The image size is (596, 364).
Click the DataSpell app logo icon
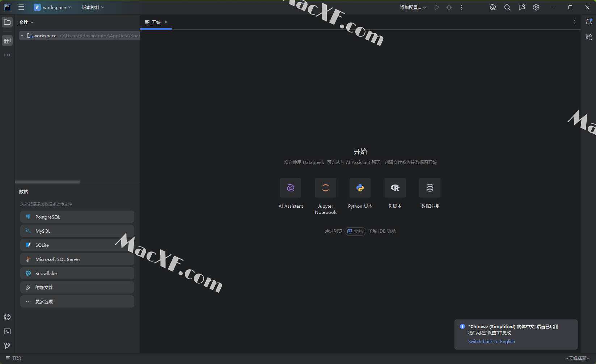pyautogui.click(x=7, y=7)
